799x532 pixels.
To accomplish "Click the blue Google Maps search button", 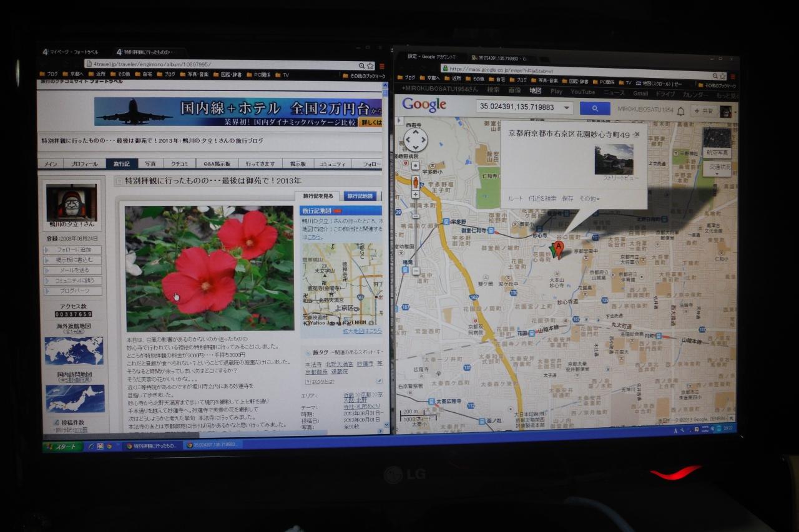I will coord(594,109).
